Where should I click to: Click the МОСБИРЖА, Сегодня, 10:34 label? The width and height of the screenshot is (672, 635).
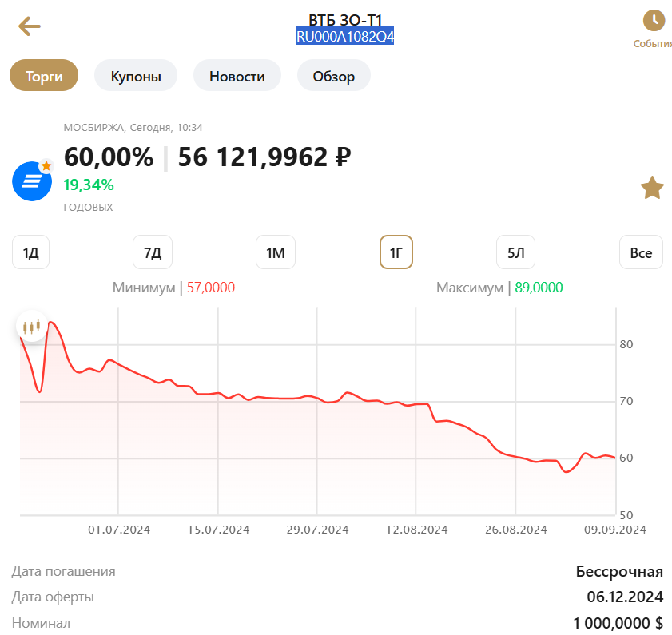click(133, 128)
